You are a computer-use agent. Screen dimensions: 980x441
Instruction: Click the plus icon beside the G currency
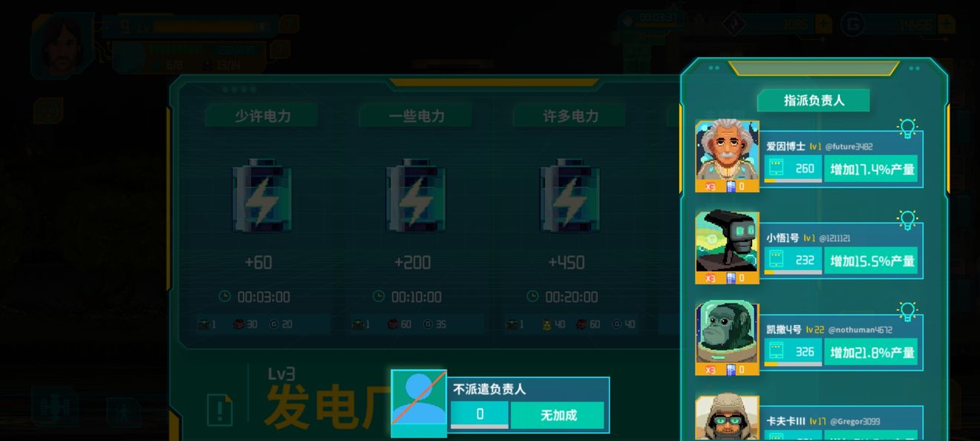click(947, 24)
